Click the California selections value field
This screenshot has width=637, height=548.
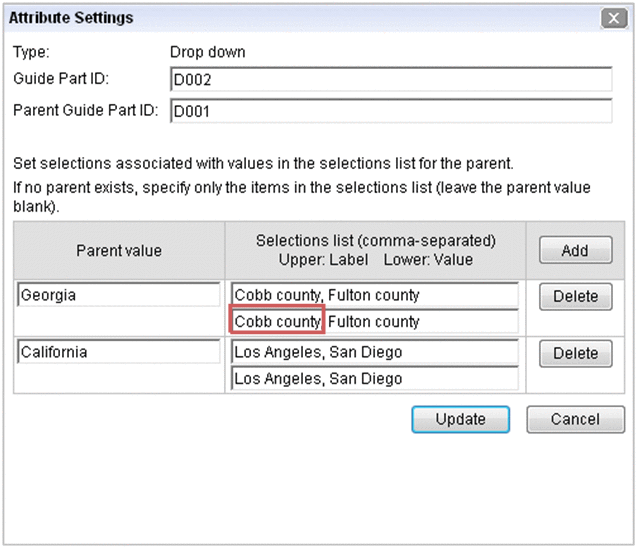tap(374, 379)
